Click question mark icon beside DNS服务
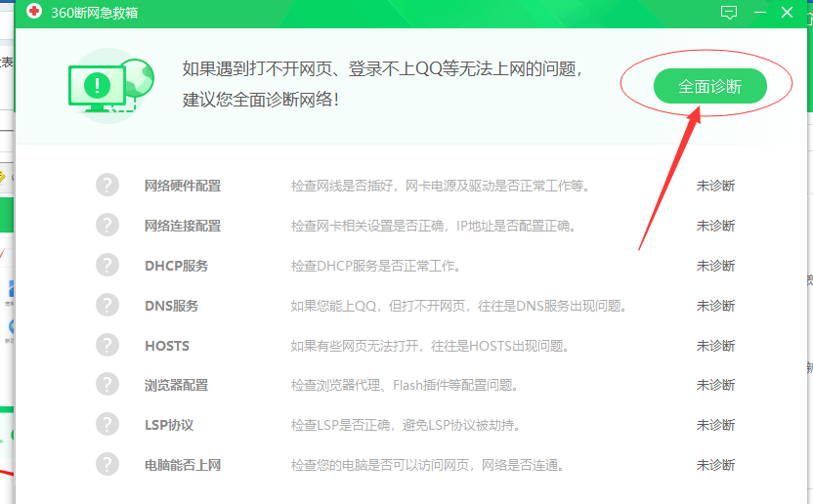The image size is (813, 504). point(107,305)
